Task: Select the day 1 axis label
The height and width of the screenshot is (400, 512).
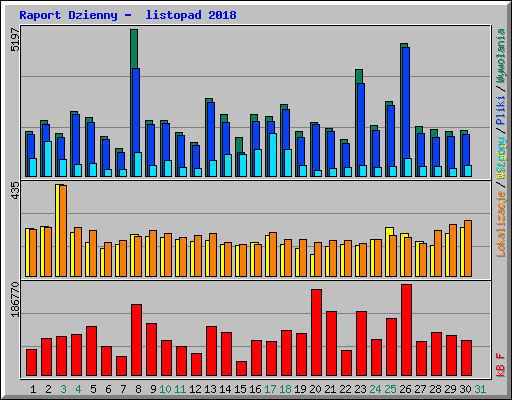Action: (33, 389)
